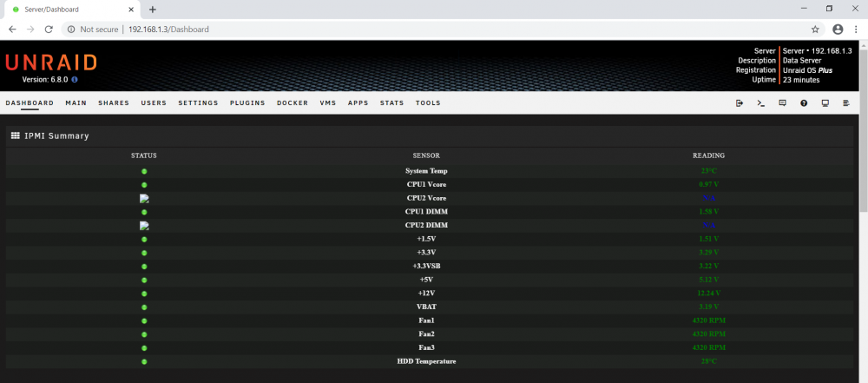Image resolution: width=868 pixels, height=383 pixels.
Task: Click the +12V sensor name
Action: pos(426,294)
